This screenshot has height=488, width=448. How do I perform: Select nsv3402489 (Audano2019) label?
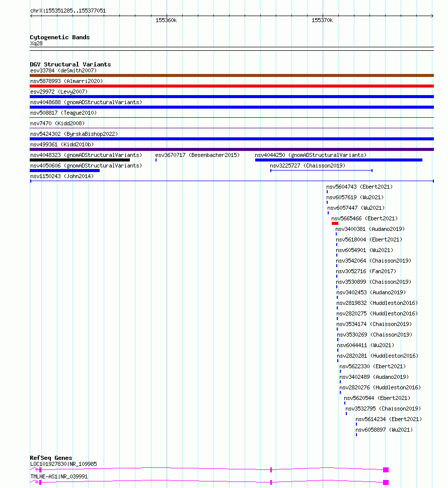pos(374,377)
